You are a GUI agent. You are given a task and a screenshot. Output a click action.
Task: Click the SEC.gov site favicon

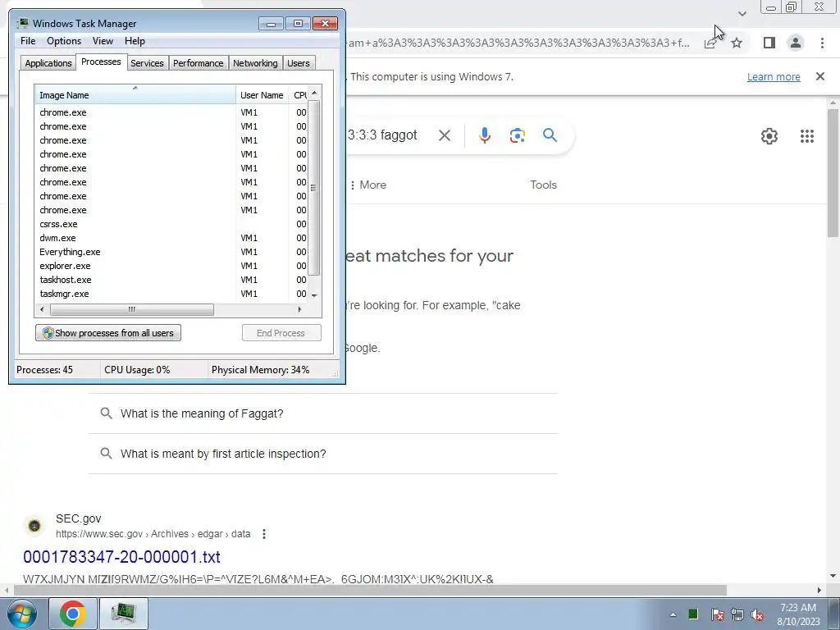click(34, 526)
